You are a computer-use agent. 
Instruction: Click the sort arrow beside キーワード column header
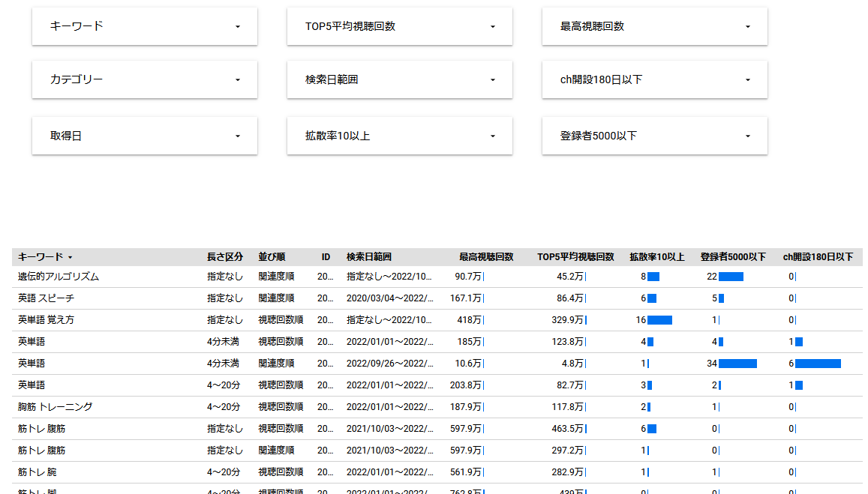point(71,257)
